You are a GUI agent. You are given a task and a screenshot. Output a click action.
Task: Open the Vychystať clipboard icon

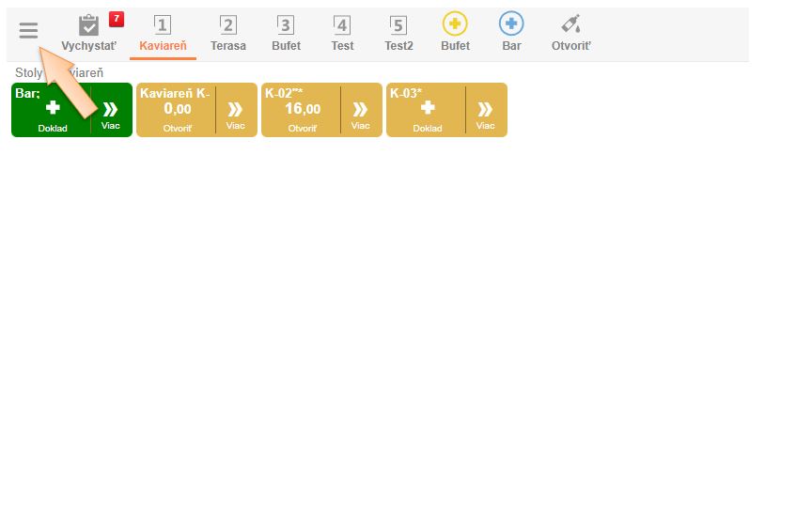[88, 25]
